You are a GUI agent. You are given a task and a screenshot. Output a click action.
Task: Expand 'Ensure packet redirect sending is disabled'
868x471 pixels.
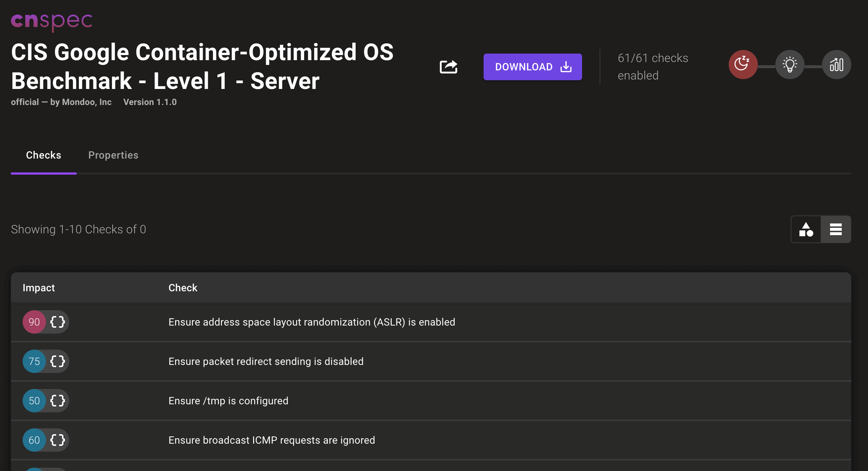(x=266, y=361)
